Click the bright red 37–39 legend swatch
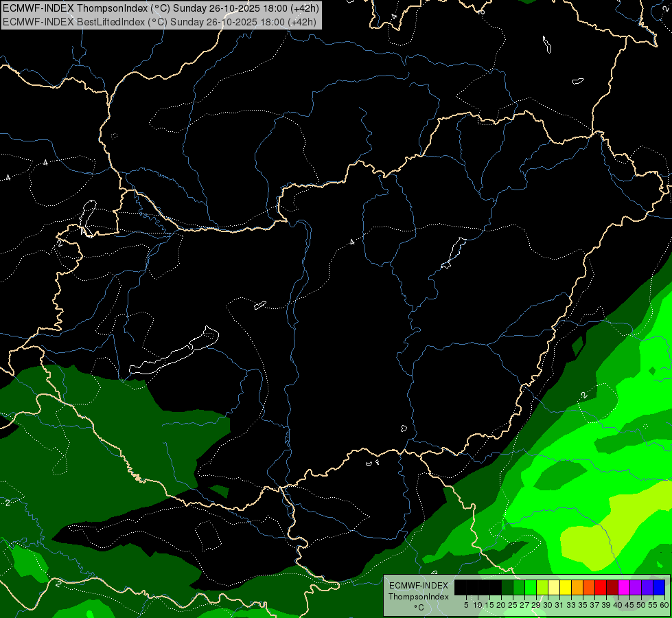 pos(601,587)
